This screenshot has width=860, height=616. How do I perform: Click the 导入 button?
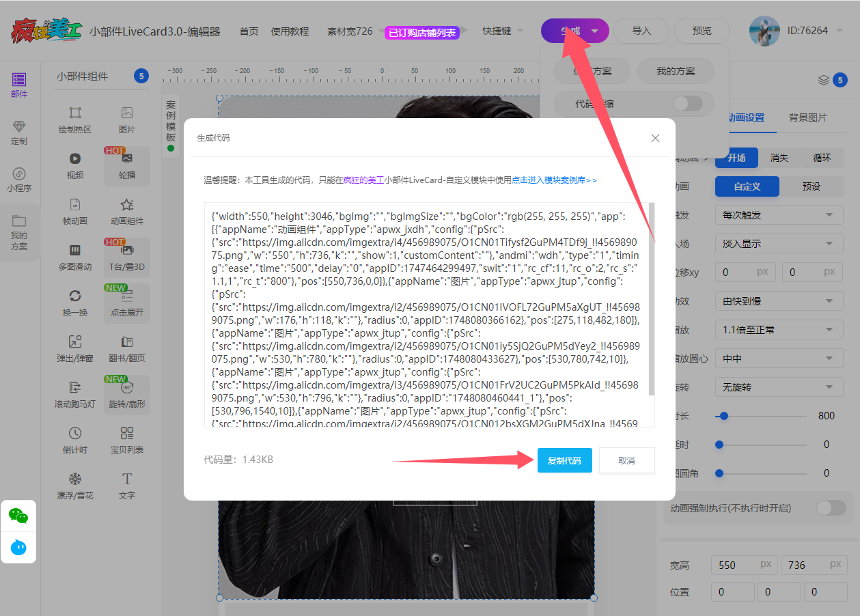641,31
